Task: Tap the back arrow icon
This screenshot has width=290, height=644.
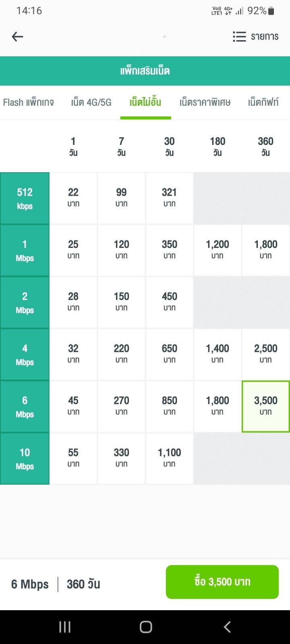Action: tap(17, 37)
